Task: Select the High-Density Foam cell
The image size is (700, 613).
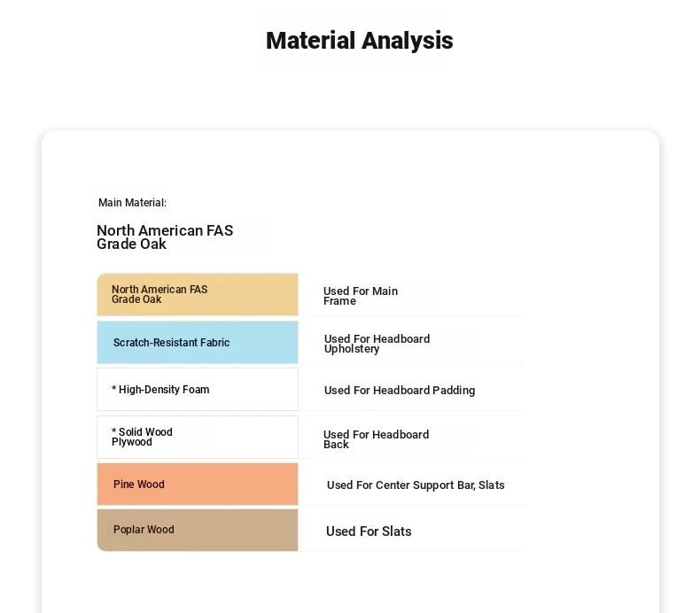Action: 198,390
